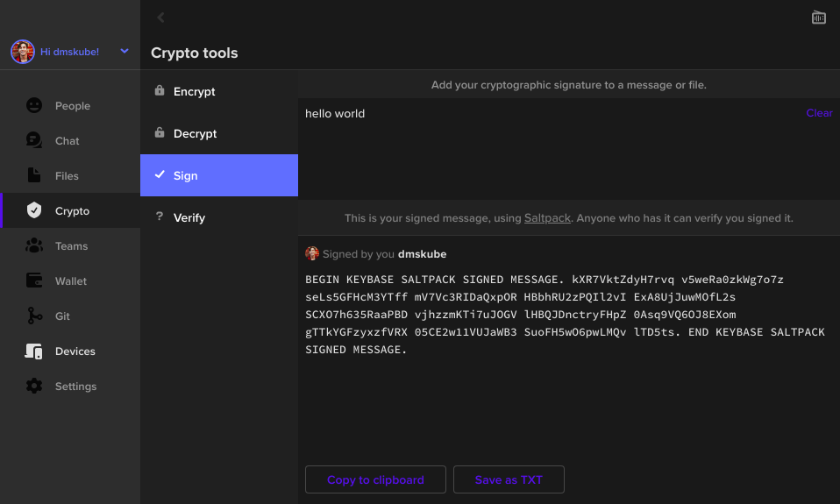Select the Sign tab label
This screenshot has width=840, height=504.
[x=185, y=175]
